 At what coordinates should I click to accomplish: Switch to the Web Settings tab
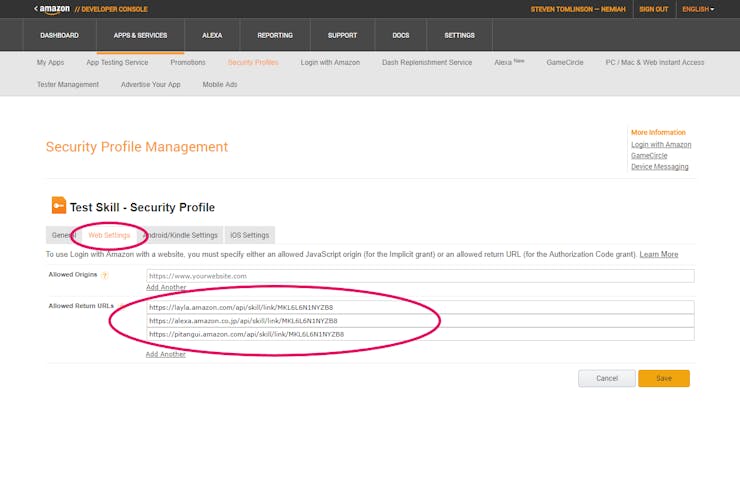(109, 235)
